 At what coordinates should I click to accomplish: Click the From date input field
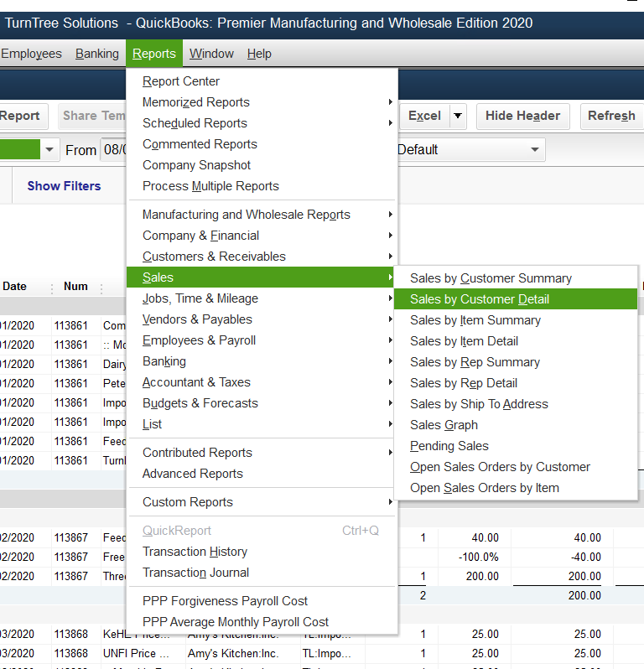coord(113,150)
